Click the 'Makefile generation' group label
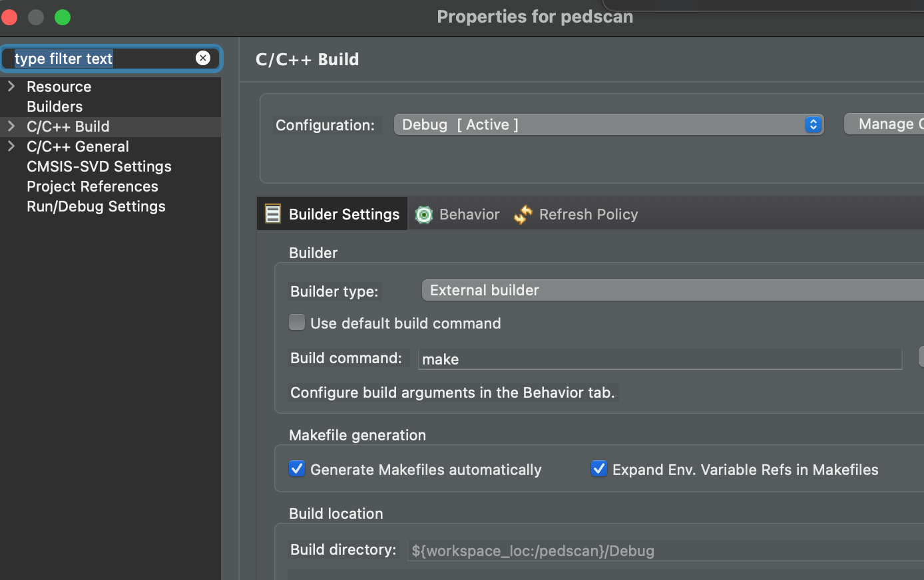 (357, 435)
